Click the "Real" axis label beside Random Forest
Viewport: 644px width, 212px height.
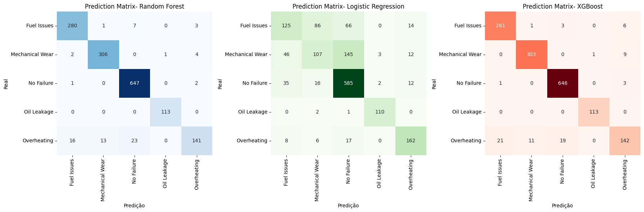click(6, 83)
